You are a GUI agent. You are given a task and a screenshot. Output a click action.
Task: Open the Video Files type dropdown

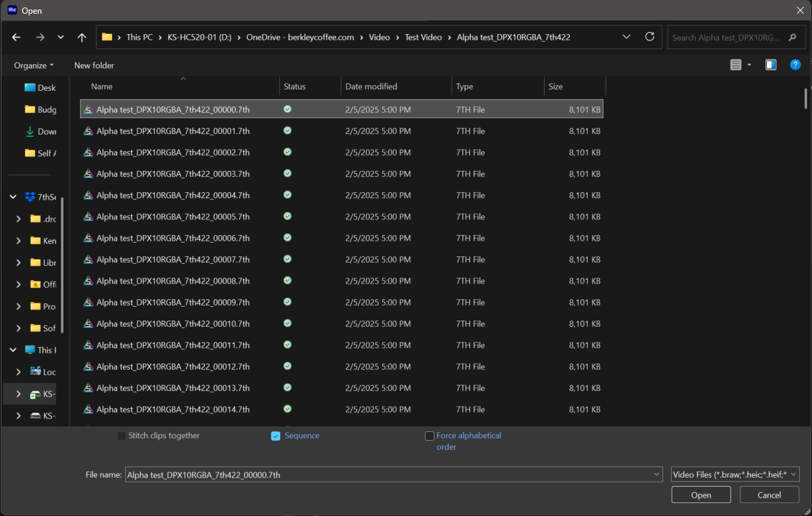coord(735,474)
